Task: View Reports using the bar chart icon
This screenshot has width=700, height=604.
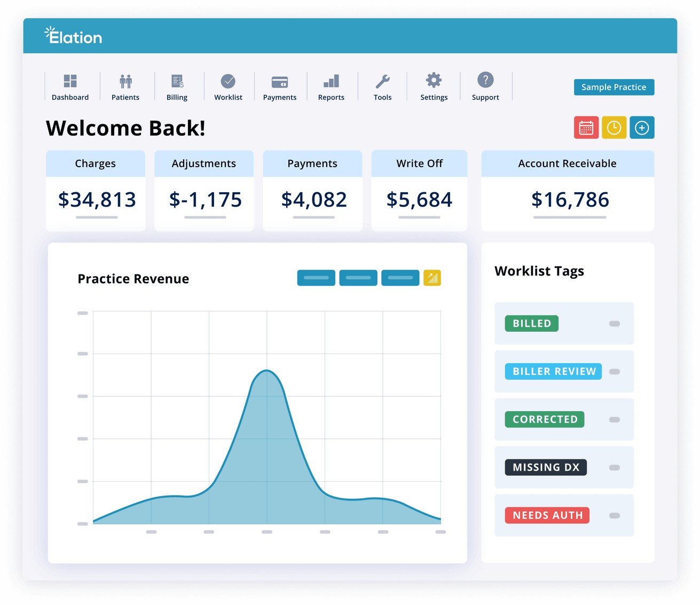Action: click(x=331, y=81)
